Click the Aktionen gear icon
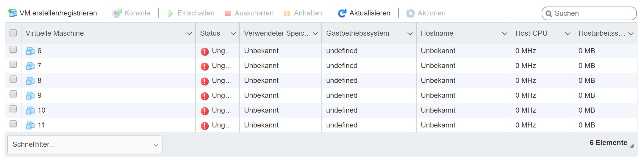The height and width of the screenshot is (164, 644). pos(410,13)
